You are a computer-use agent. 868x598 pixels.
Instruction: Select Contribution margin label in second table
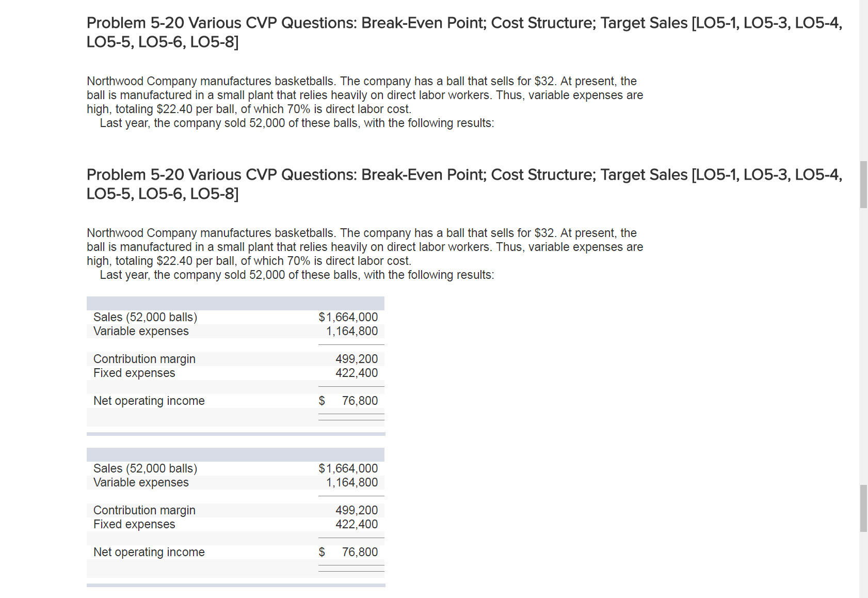pos(144,510)
